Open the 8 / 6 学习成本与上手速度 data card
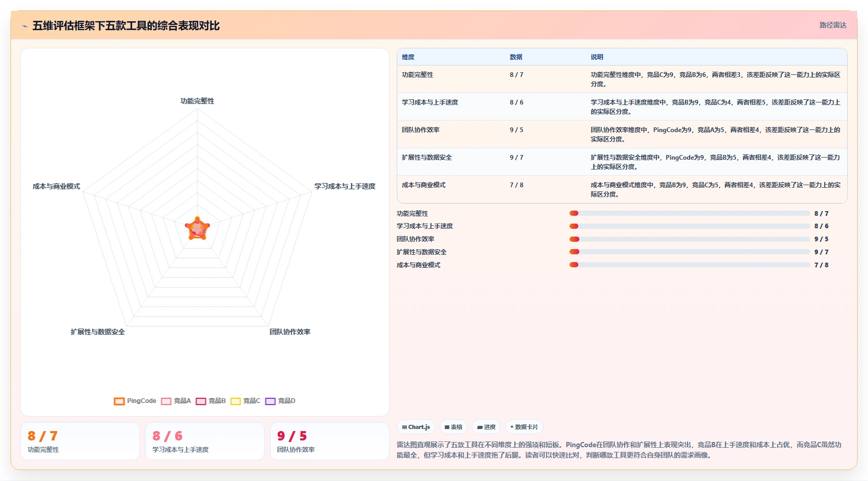Screen dimensions: 868x481 [205, 441]
